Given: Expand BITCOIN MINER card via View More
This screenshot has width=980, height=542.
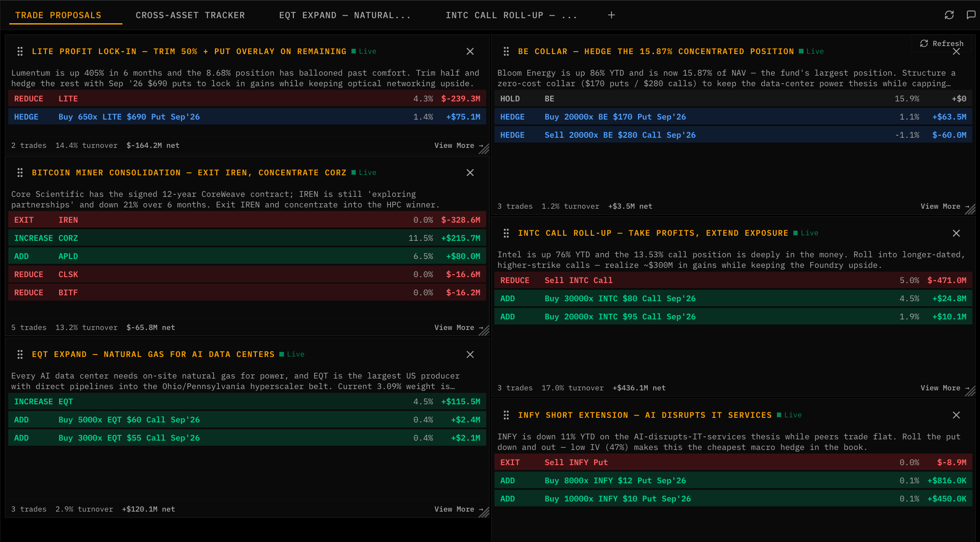Looking at the screenshot, I should pyautogui.click(x=455, y=327).
